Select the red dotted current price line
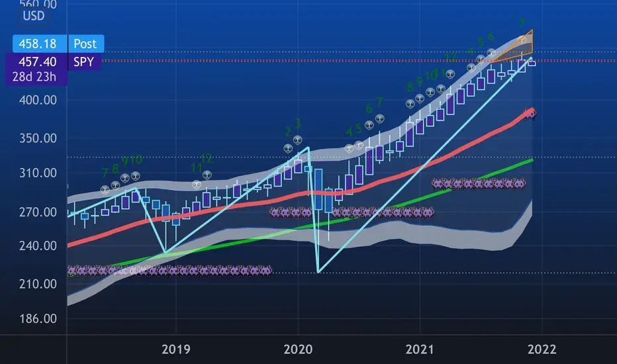617x364 pixels. tap(358, 61)
